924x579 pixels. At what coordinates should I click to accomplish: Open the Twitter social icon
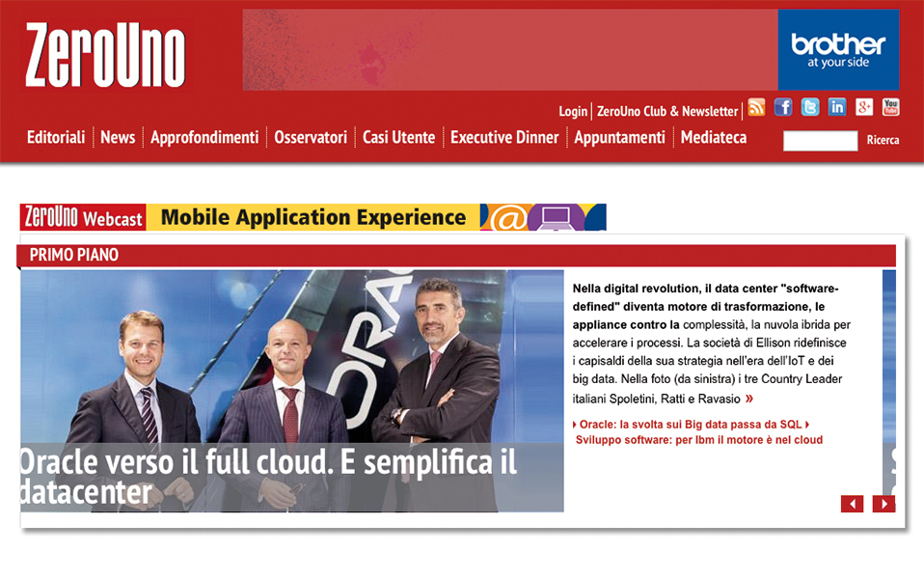click(810, 107)
